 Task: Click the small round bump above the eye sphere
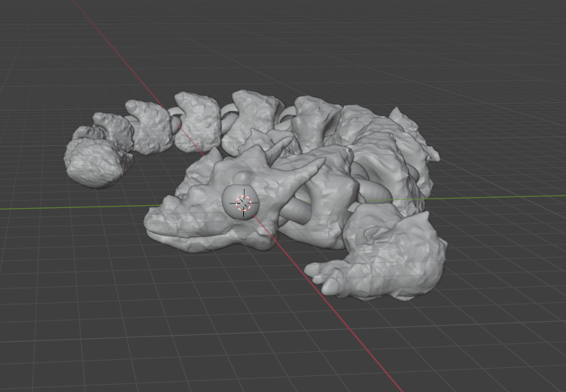(242, 177)
